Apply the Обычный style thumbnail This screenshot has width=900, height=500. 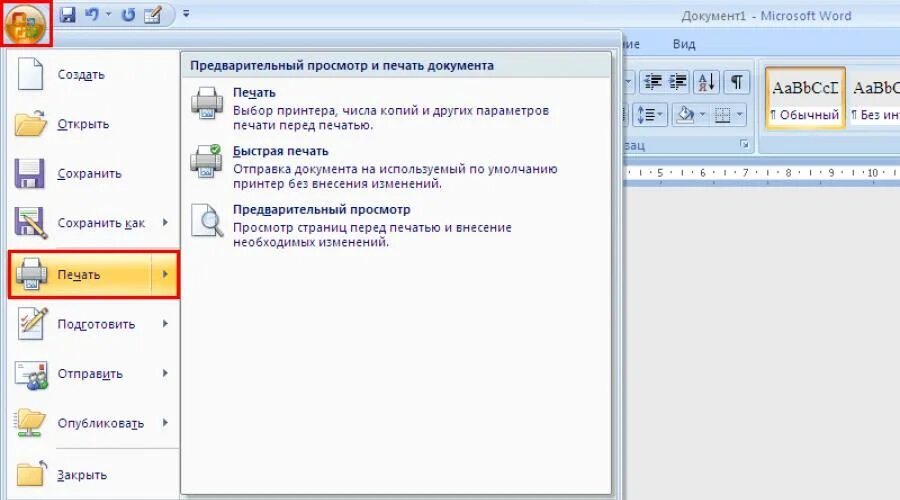(805, 96)
